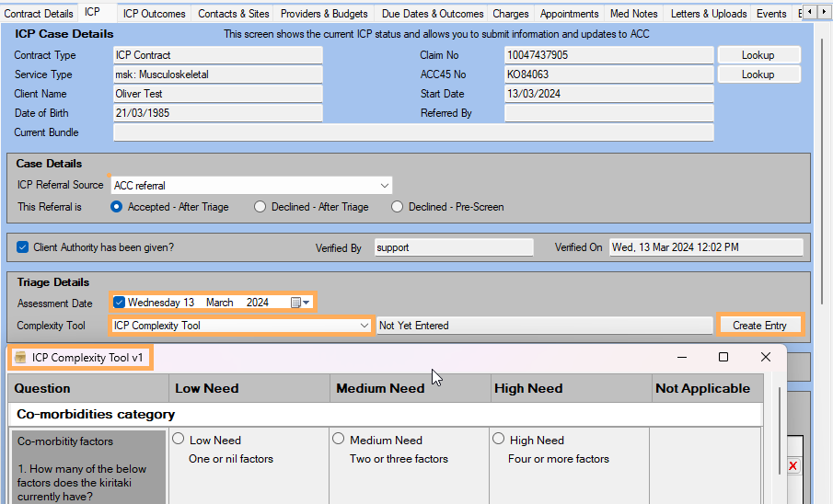Choose Medium Need for co-morbidity factors

pyautogui.click(x=339, y=440)
